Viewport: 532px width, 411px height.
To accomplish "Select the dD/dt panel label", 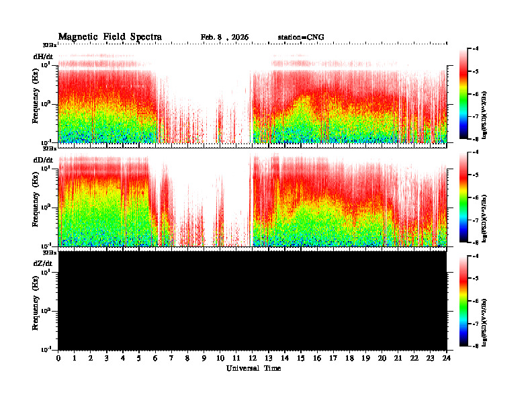I will click(43, 160).
